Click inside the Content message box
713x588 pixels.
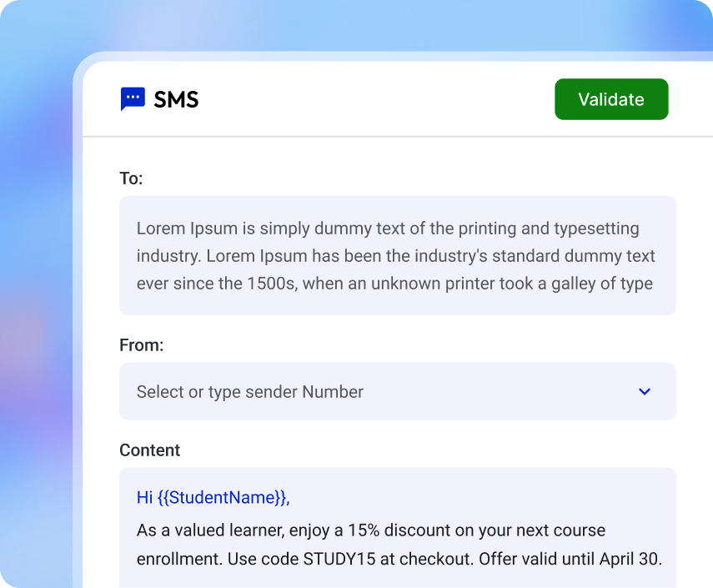coord(398,530)
